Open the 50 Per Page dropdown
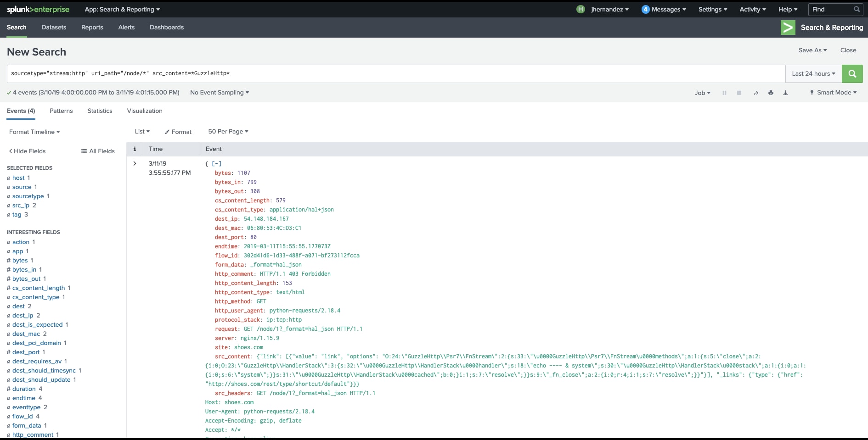868x440 pixels. click(x=228, y=132)
